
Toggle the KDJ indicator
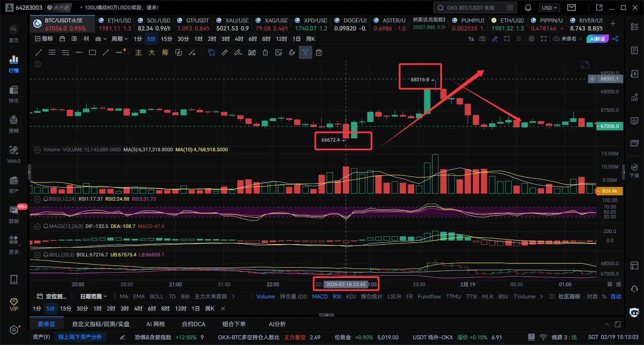(x=351, y=296)
